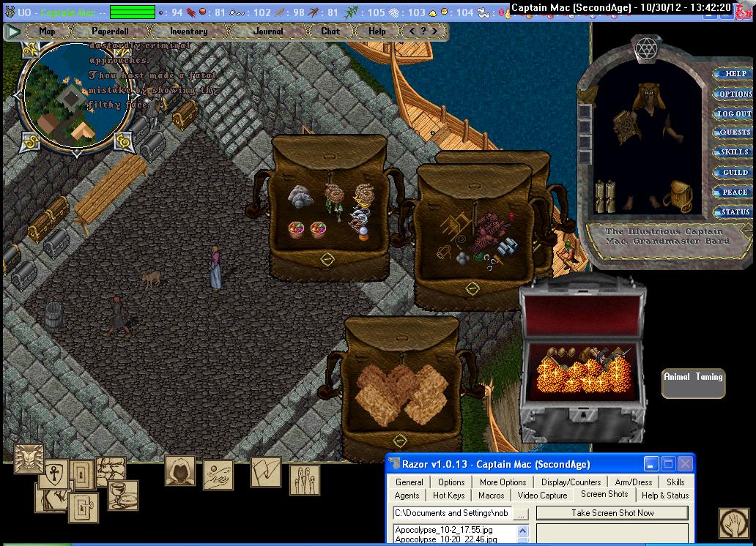Click the folder browse '...' button in Razor

(x=521, y=514)
